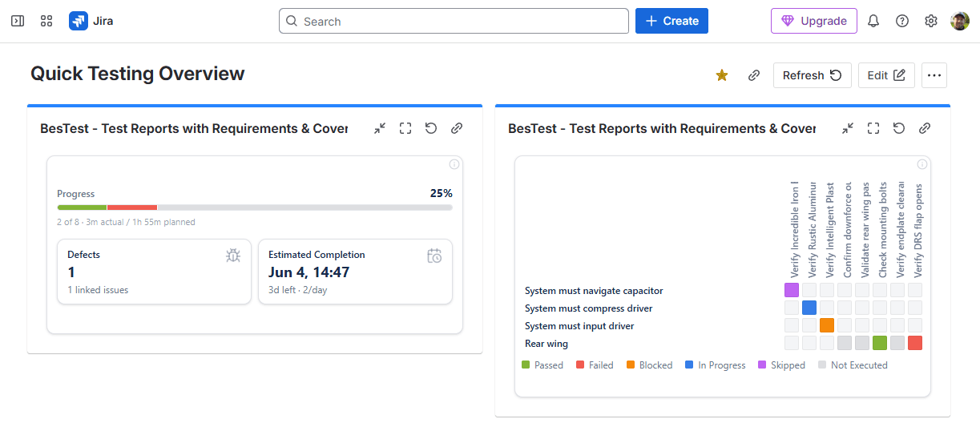Viewport: 980px width, 423px height.
Task: Refresh the left BesTest gadget
Action: [x=431, y=128]
